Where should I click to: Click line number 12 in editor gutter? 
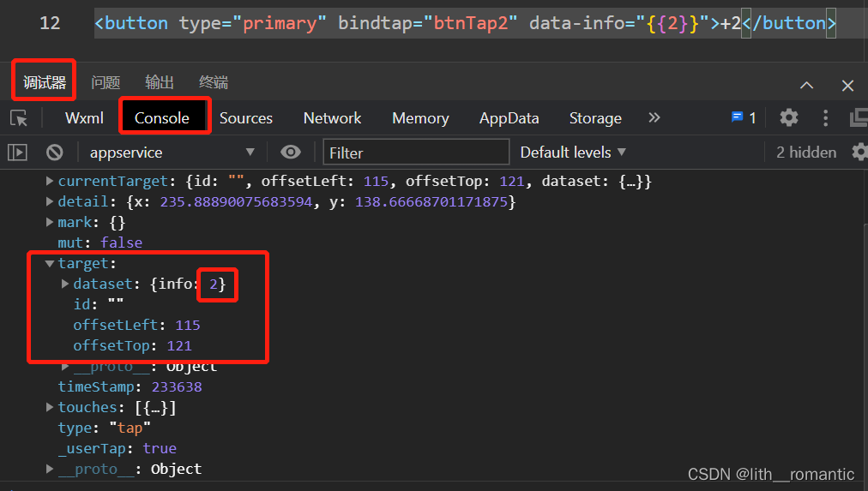50,23
